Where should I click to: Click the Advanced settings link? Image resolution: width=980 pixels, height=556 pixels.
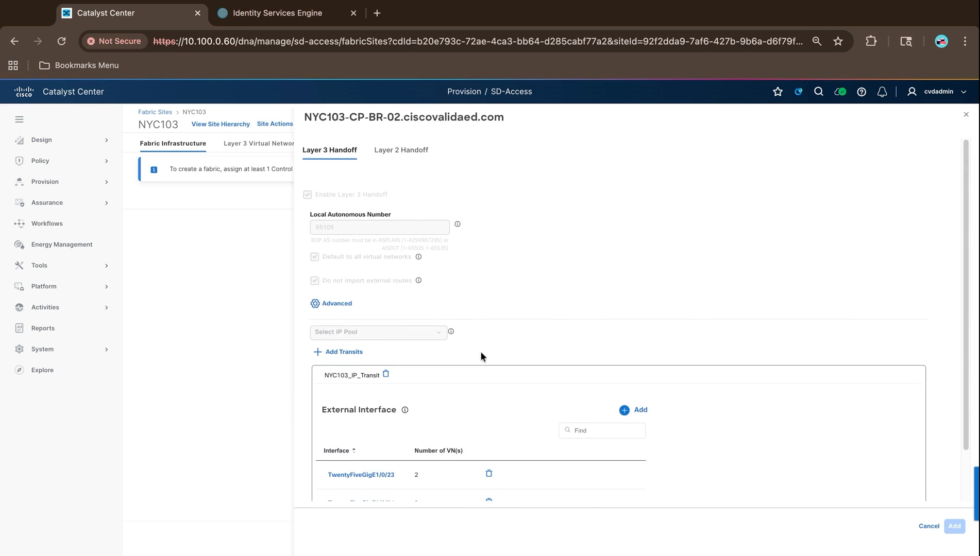coord(331,303)
